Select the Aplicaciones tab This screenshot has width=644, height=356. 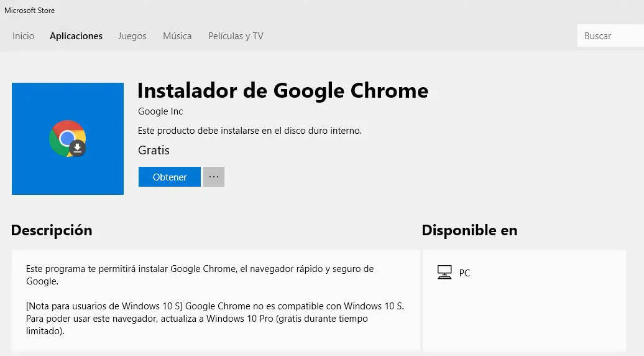point(76,36)
